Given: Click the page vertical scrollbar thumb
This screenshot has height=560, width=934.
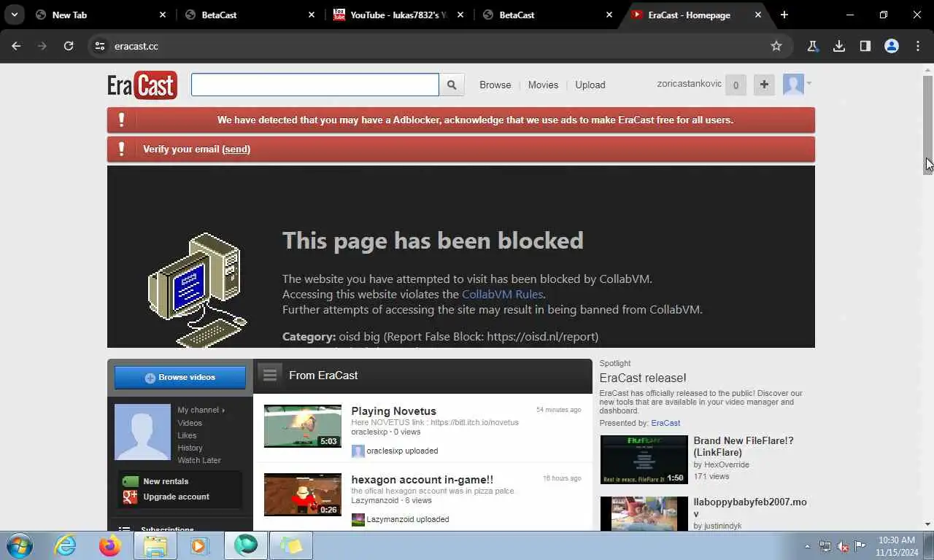Looking at the screenshot, I should pyautogui.click(x=928, y=124).
